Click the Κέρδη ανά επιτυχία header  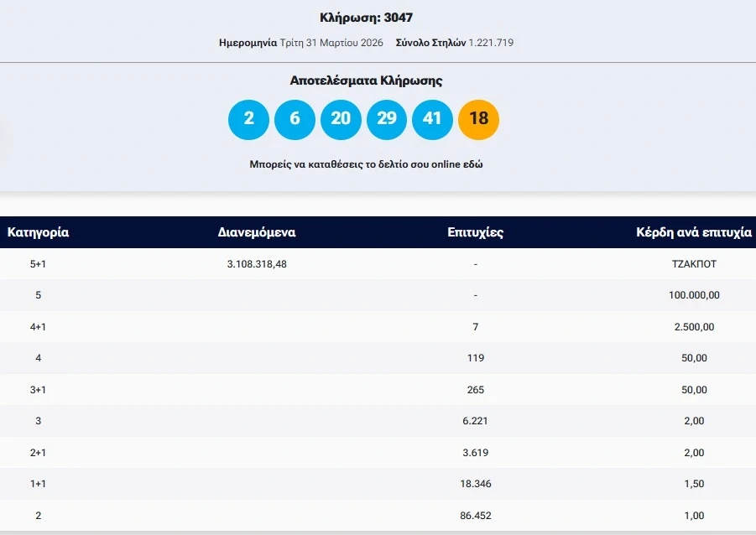[693, 232]
